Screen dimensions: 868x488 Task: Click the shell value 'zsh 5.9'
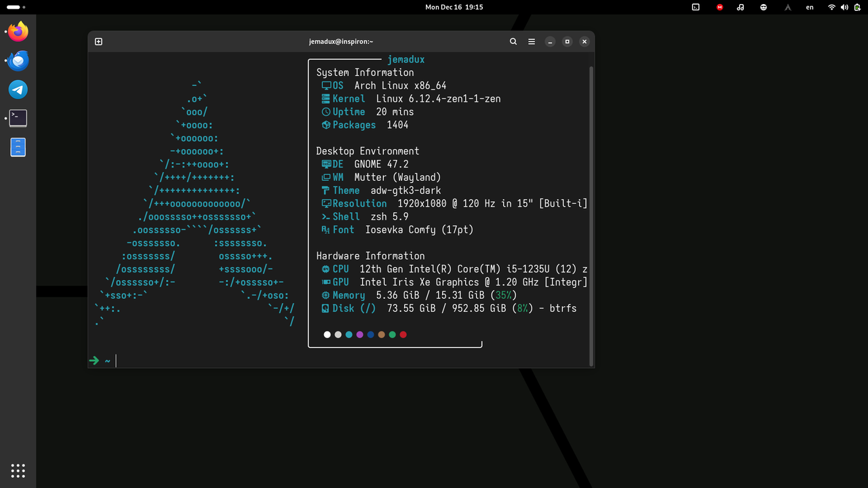[389, 217]
